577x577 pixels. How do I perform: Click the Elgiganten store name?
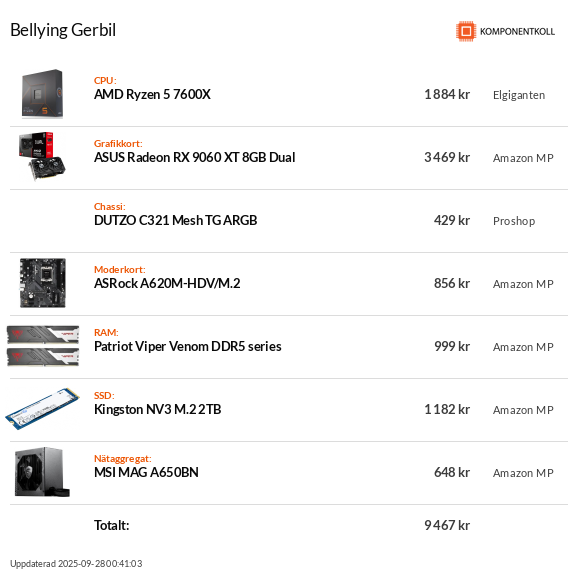[519, 95]
